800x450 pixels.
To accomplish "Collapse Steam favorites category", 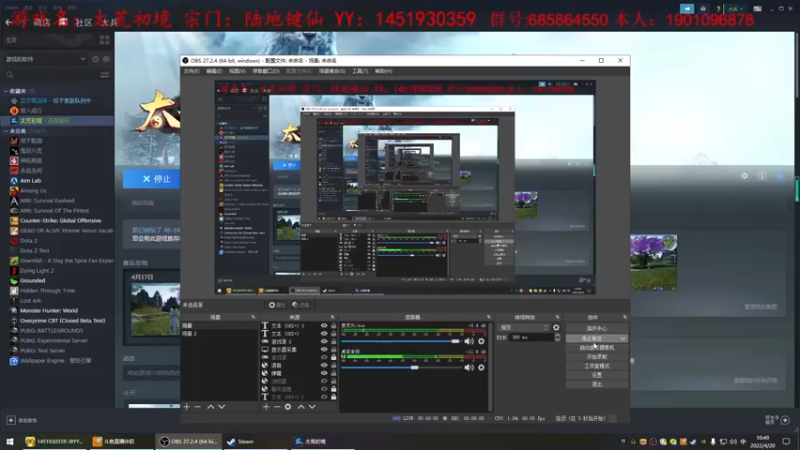I will pos(6,91).
